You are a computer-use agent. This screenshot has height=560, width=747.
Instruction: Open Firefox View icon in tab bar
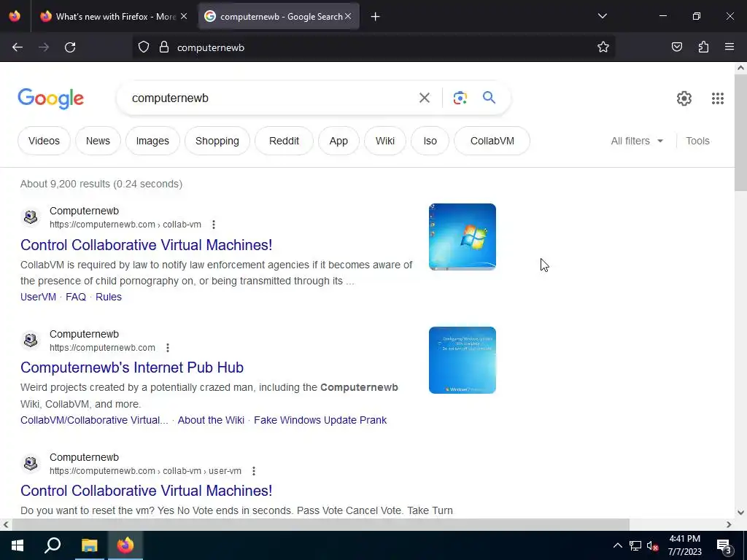click(15, 16)
